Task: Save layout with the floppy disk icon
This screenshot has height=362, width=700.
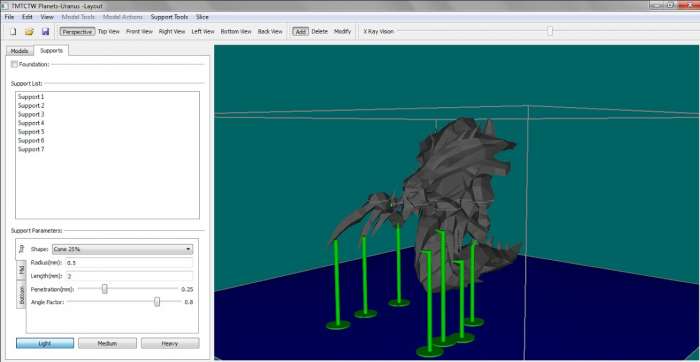Action: pos(45,32)
